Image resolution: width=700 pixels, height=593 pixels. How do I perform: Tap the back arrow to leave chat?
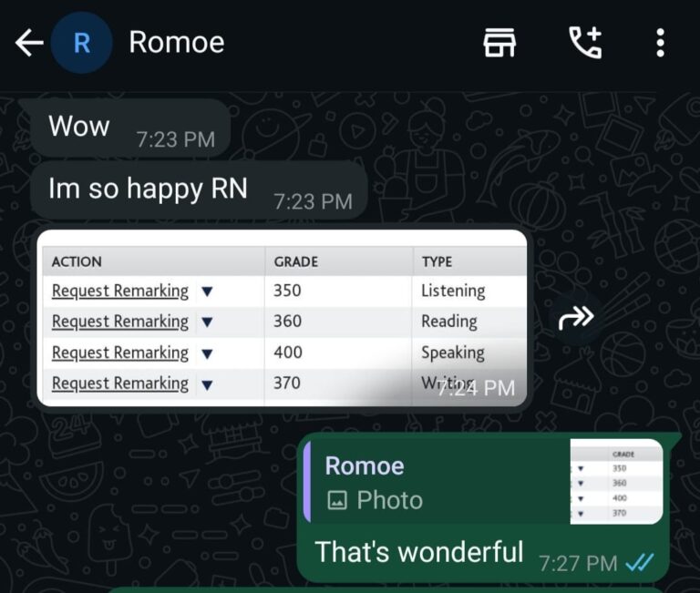coord(29,43)
